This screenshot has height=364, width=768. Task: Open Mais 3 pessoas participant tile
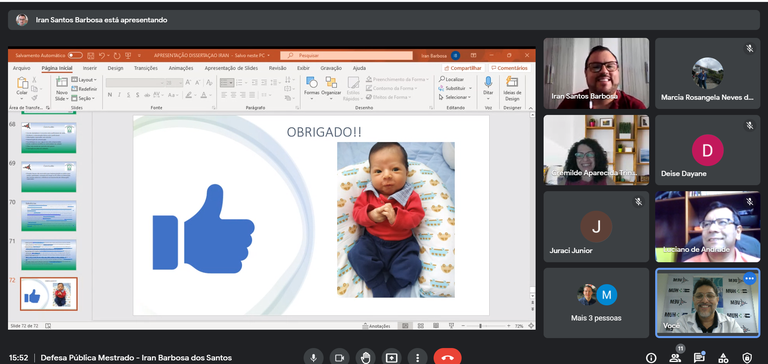point(596,302)
